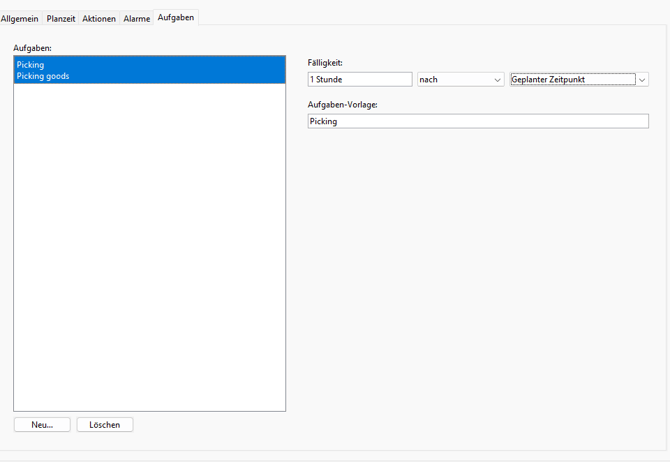This screenshot has width=670, height=464.
Task: Click the arrow of the nach combo box
Action: [x=497, y=80]
